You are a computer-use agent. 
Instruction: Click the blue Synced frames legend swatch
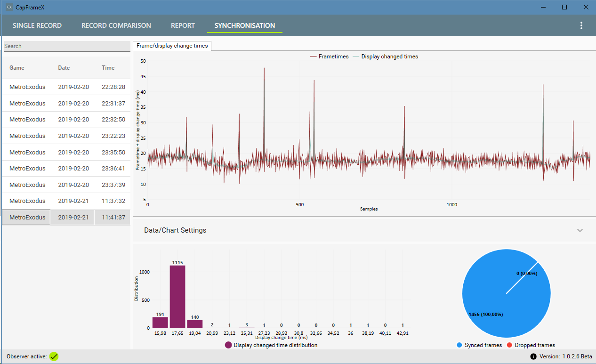point(459,345)
